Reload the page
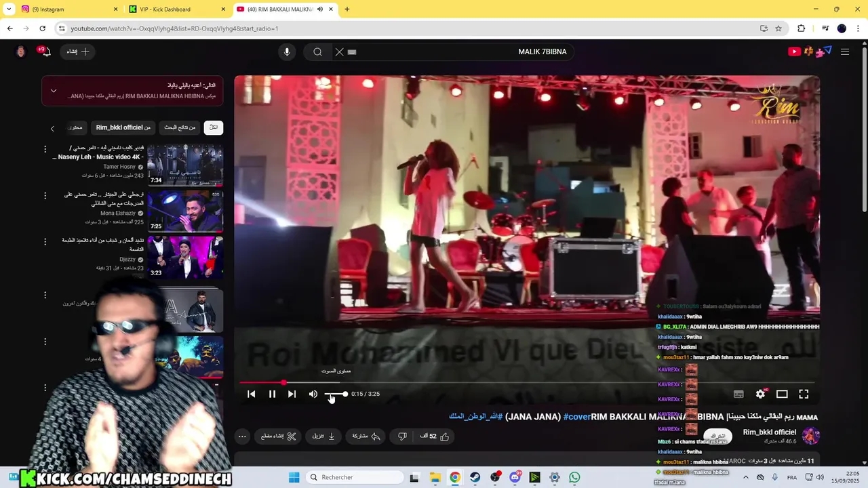868x488 pixels. pyautogui.click(x=42, y=28)
